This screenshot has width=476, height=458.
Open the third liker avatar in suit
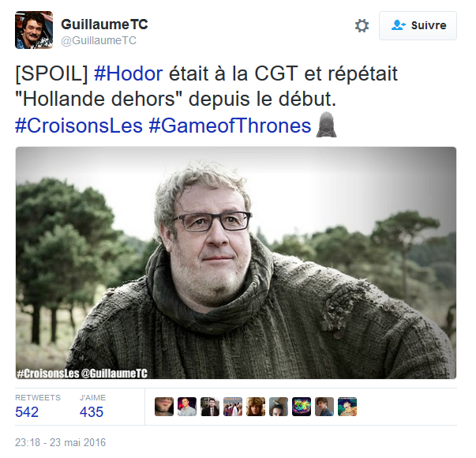click(210, 407)
